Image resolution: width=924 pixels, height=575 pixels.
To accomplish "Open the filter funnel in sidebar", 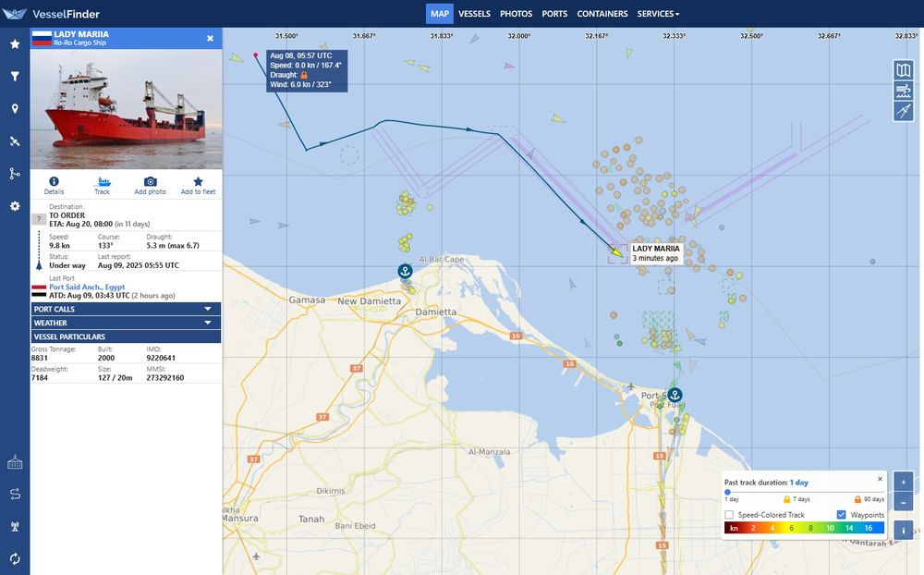I will tap(15, 76).
